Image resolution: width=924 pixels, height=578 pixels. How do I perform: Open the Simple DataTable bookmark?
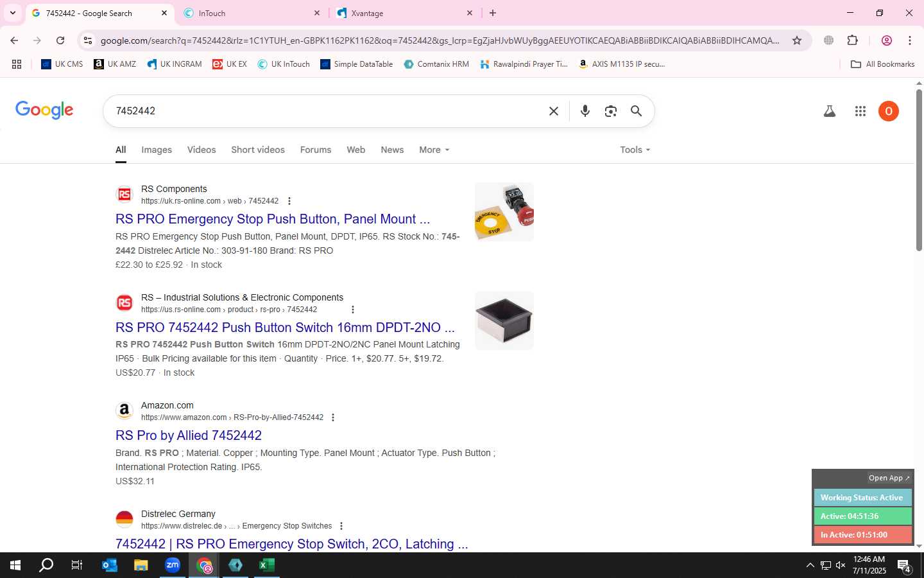pyautogui.click(x=356, y=64)
